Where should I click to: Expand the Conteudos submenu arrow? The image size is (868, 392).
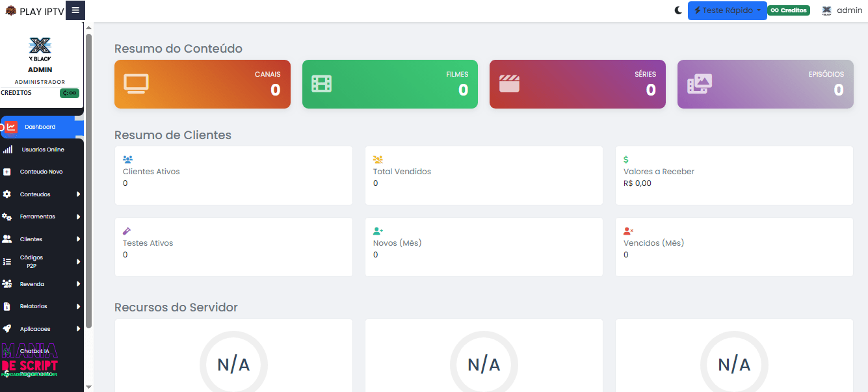click(x=78, y=194)
